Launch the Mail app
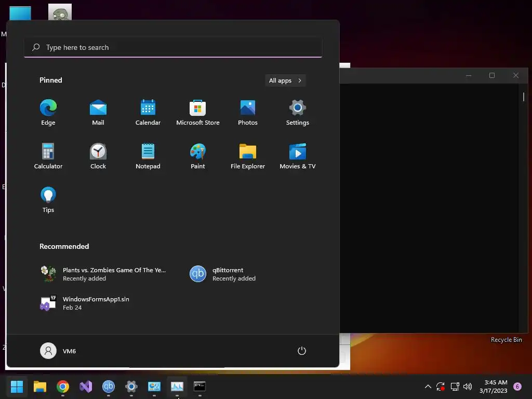The width and height of the screenshot is (532, 399). (x=98, y=113)
